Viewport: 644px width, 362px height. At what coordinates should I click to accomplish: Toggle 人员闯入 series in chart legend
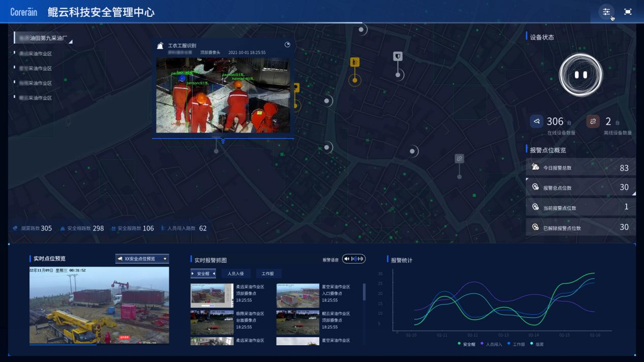click(490, 344)
